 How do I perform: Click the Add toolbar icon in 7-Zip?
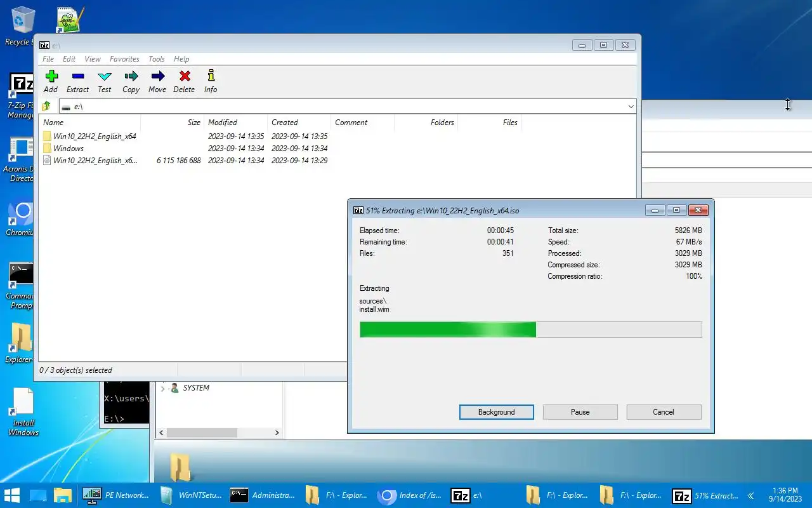(x=51, y=81)
